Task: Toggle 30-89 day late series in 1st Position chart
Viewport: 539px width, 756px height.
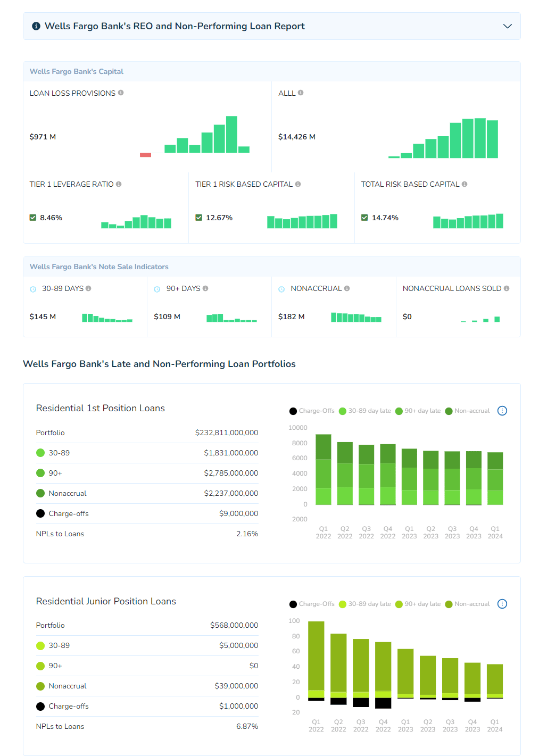Action: coord(365,411)
